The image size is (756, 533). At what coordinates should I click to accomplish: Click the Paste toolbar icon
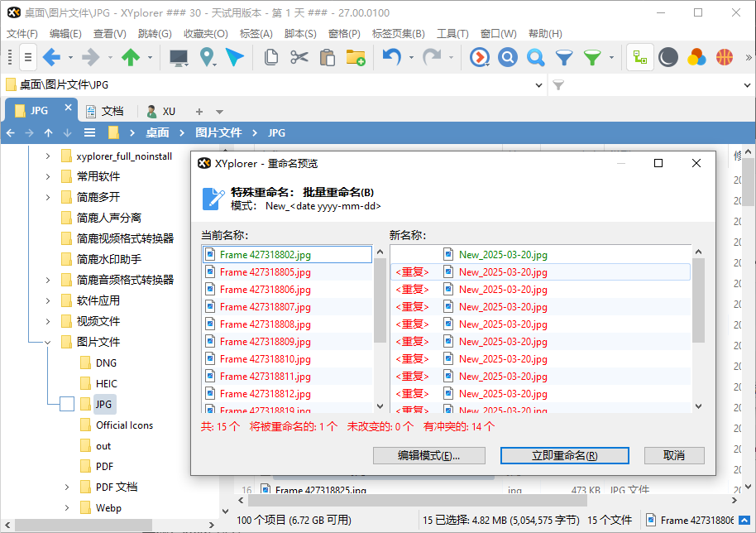click(x=328, y=56)
